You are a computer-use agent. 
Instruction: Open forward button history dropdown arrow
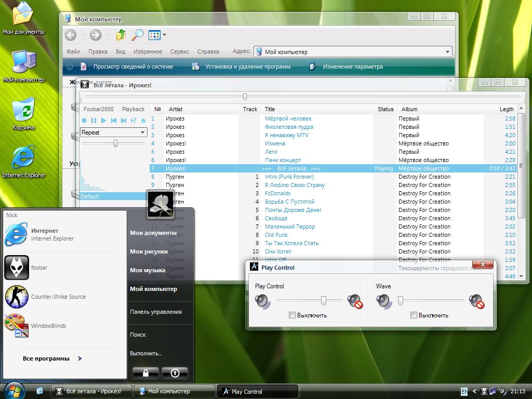(x=108, y=35)
